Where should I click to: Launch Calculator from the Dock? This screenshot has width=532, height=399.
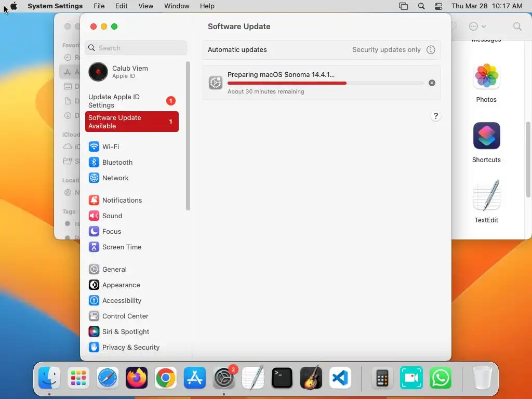pyautogui.click(x=382, y=378)
